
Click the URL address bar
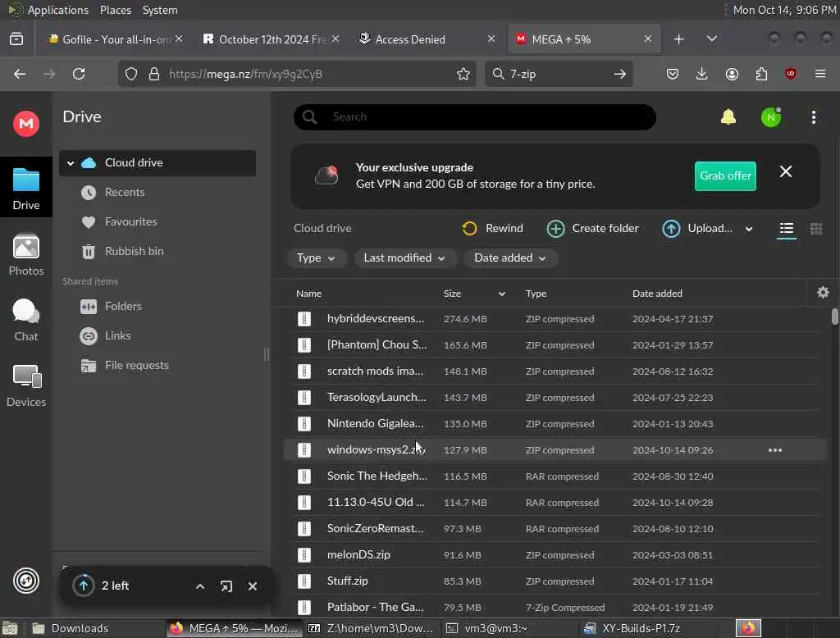pyautogui.click(x=299, y=74)
